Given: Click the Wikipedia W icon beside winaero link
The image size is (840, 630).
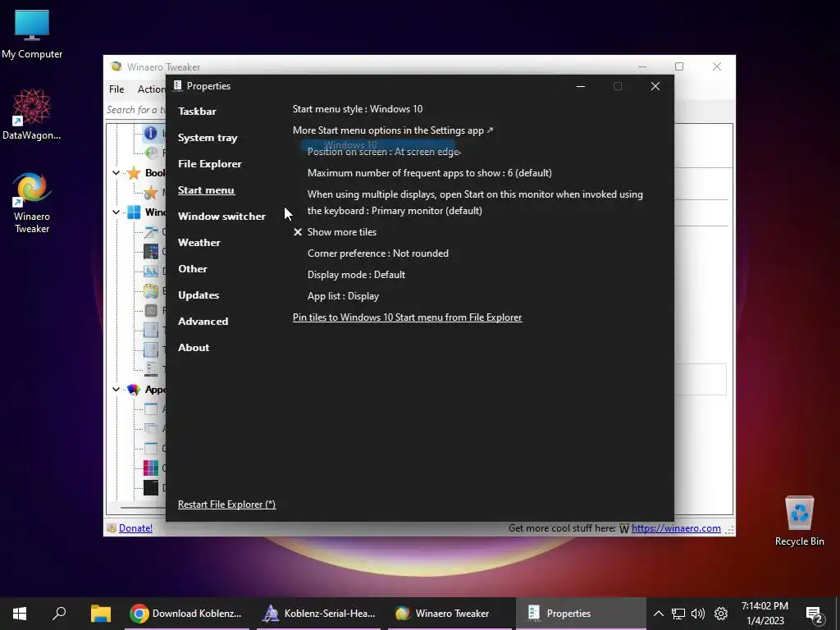Looking at the screenshot, I should 624,529.
